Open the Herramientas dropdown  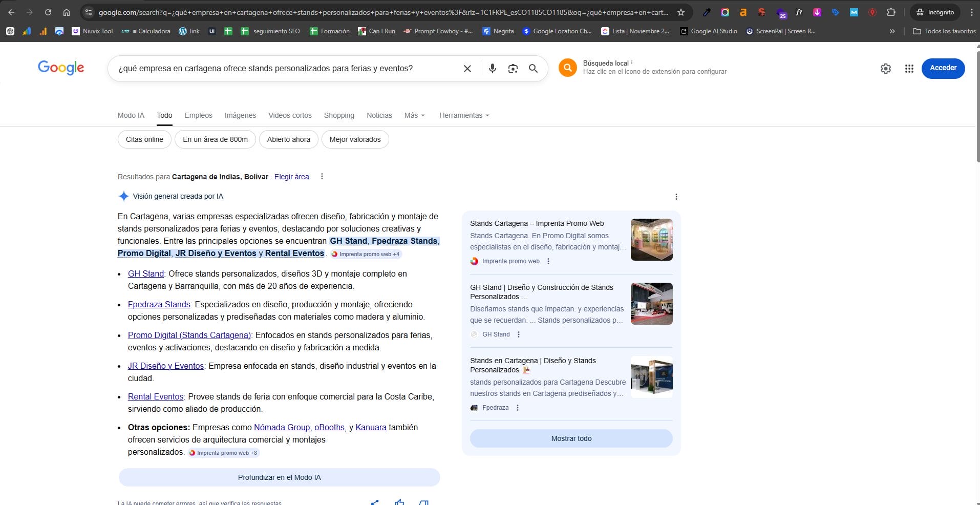(x=463, y=115)
